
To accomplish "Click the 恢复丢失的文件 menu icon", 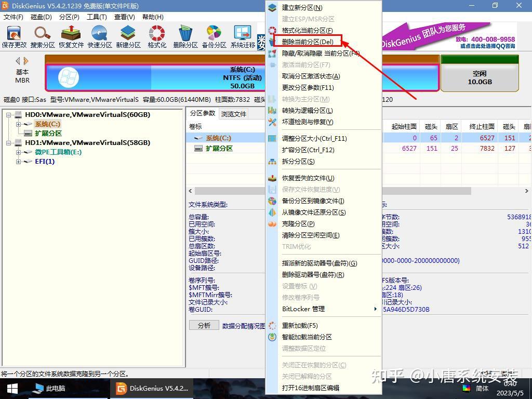I will [272, 178].
